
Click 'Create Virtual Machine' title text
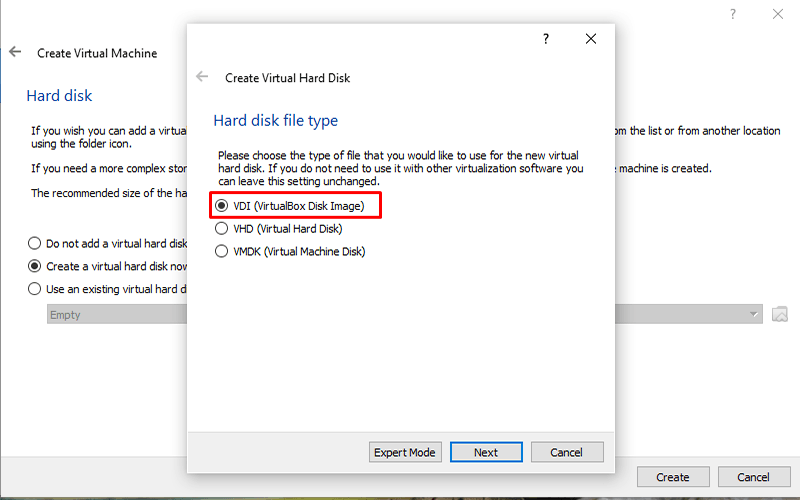click(x=97, y=53)
